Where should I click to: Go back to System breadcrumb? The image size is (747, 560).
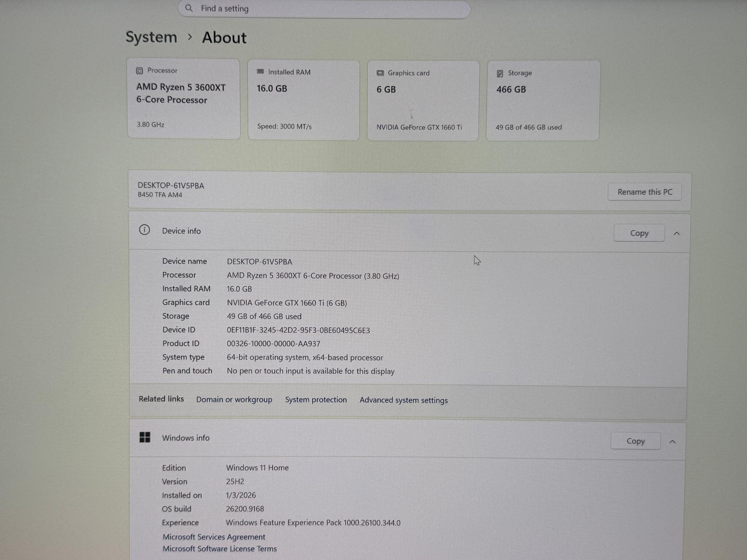tap(151, 37)
